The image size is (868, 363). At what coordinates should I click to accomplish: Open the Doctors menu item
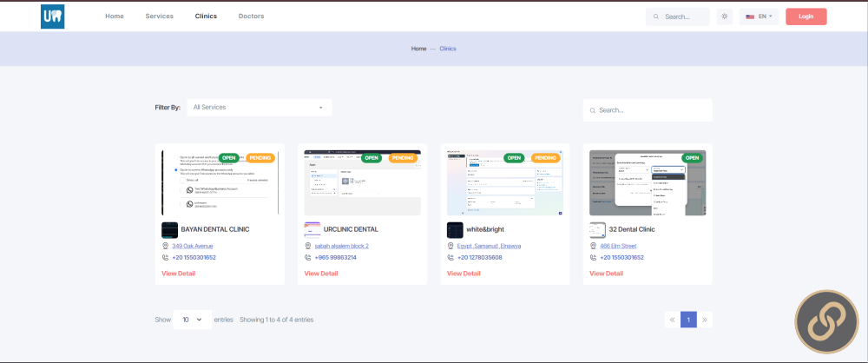tap(252, 16)
